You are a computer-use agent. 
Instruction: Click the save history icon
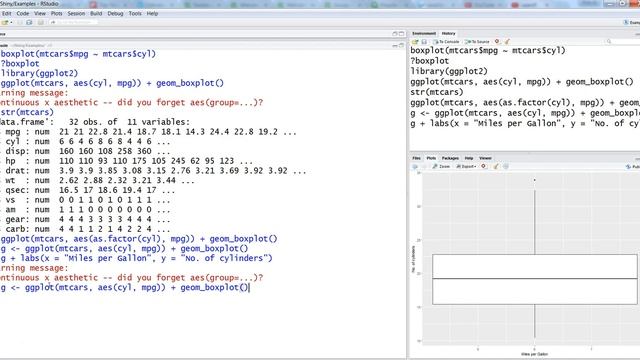(x=424, y=42)
